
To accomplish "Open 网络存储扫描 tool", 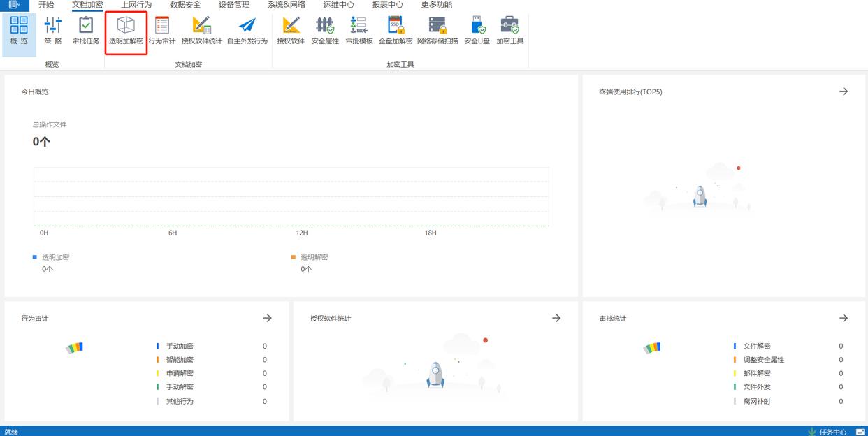I will coord(437,31).
